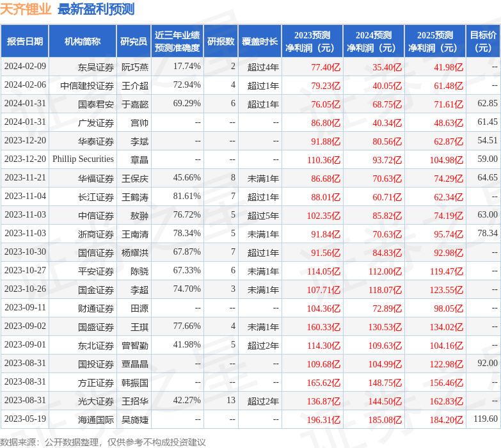Click target price 119.60

[486, 419]
